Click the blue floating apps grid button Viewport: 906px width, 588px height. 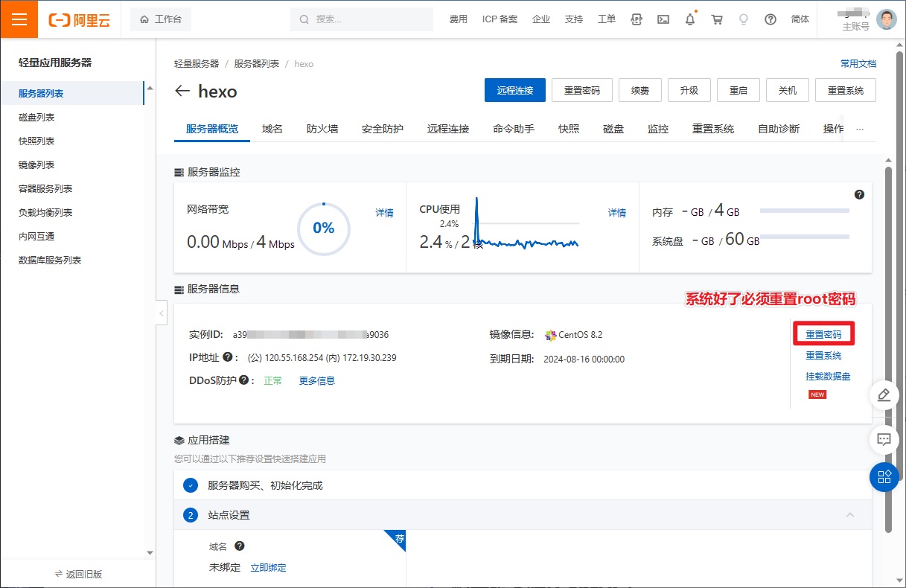click(x=884, y=476)
